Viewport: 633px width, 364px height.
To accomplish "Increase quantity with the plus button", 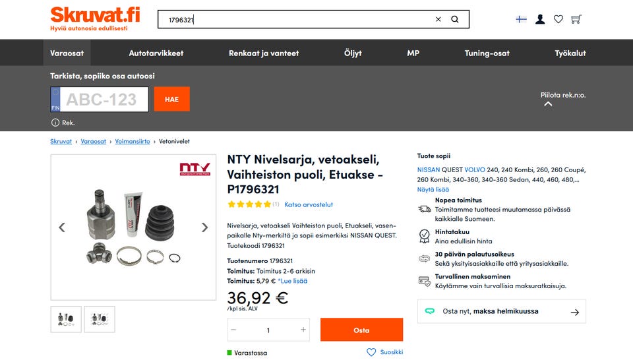I will [303, 330].
